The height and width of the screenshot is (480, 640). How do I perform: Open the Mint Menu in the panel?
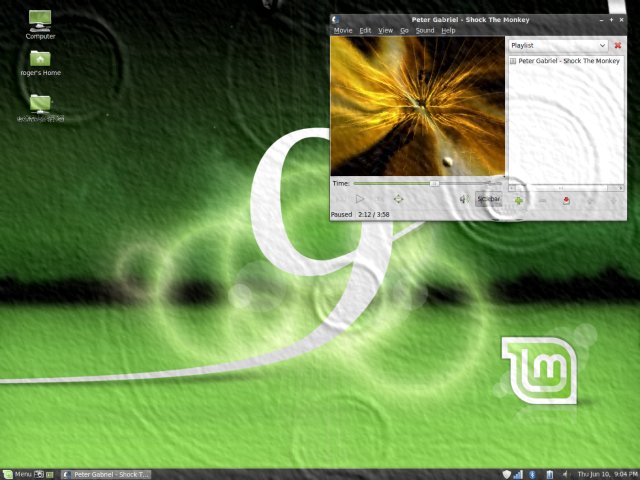[18, 474]
